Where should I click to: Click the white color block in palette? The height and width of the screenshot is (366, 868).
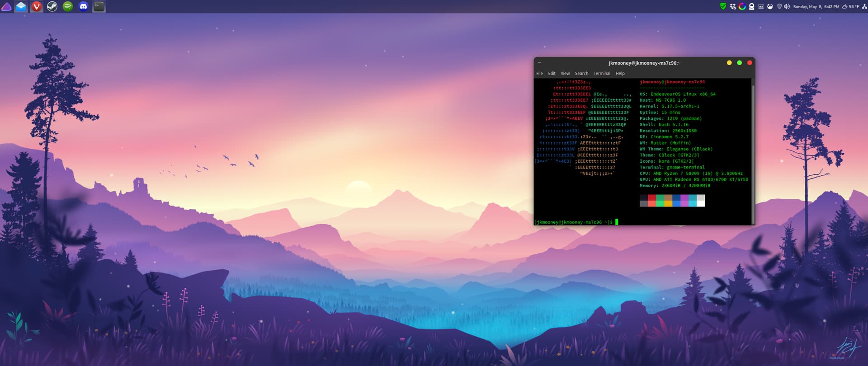[x=701, y=203]
